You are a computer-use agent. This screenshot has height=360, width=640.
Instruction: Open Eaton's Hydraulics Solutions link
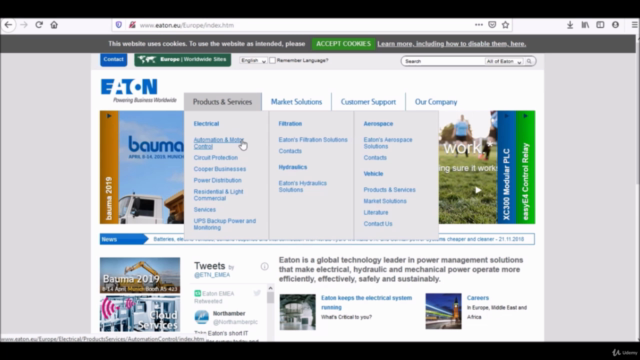click(x=302, y=187)
